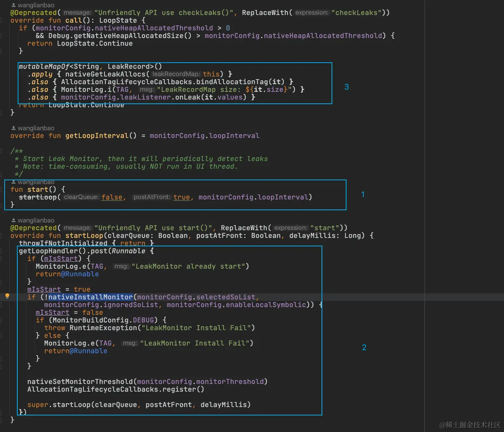Click selectedSoList property
This screenshot has width=504, height=432.
[x=226, y=297]
